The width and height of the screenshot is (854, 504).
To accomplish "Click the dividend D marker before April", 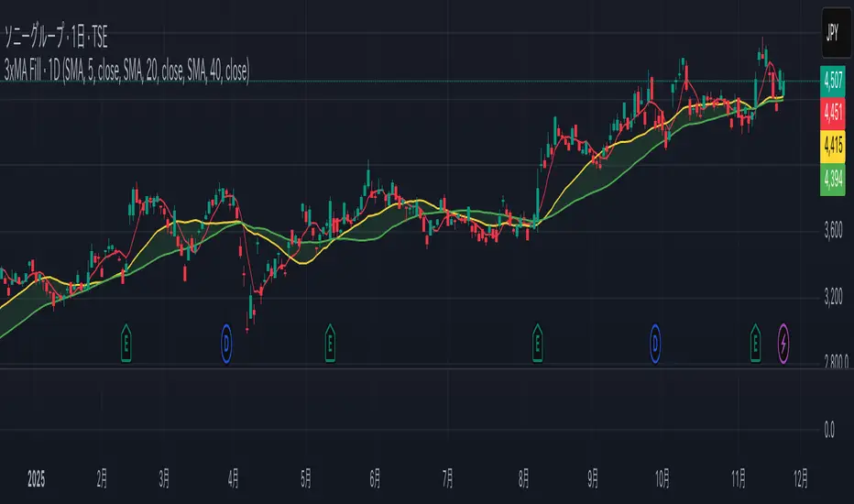I will click(x=226, y=344).
